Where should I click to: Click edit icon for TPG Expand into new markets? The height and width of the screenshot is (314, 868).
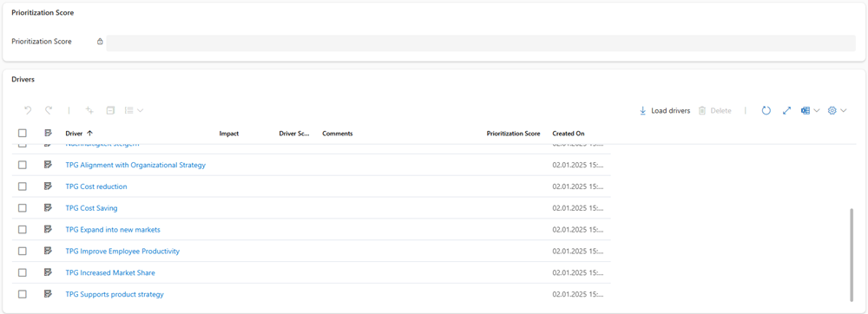coord(48,229)
